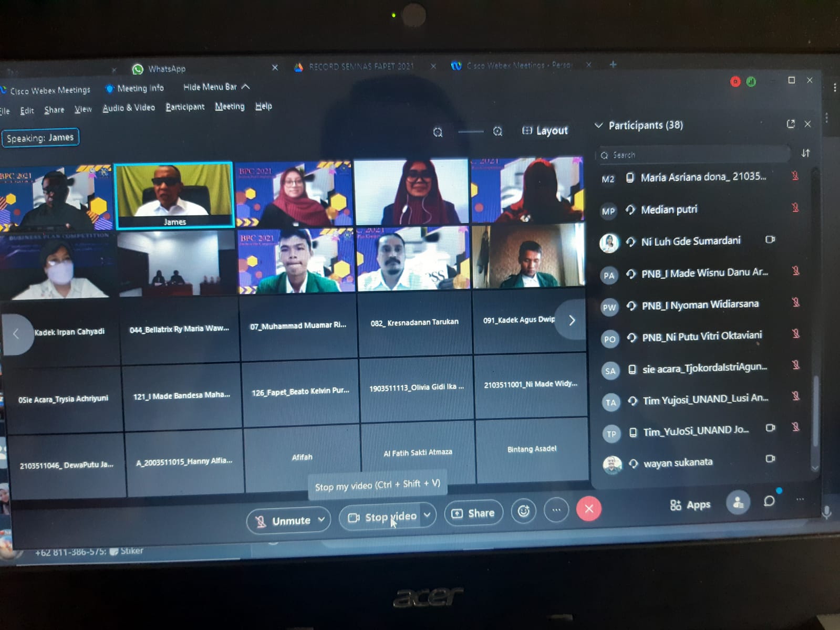Open the Meeting menu
Viewport: 840px width, 630px height.
230,107
